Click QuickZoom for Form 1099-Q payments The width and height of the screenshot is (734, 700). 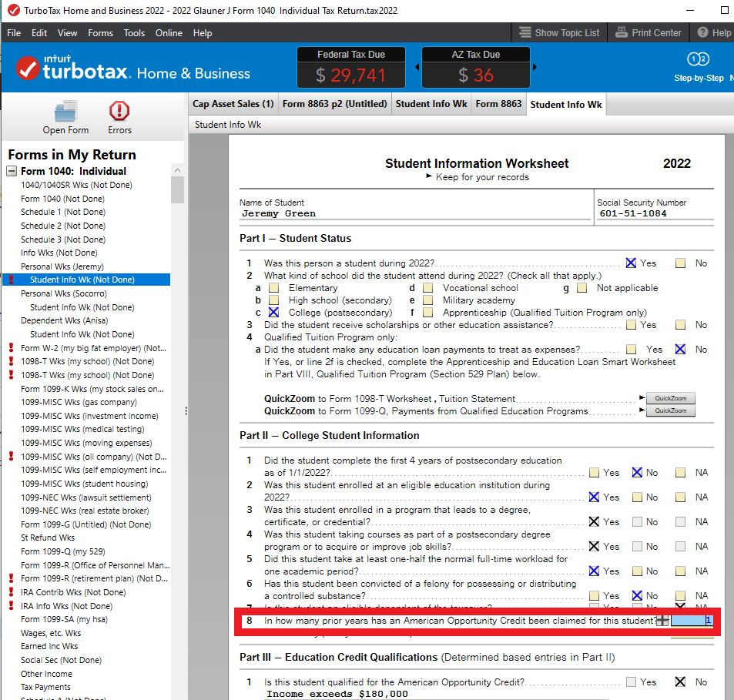pyautogui.click(x=670, y=410)
